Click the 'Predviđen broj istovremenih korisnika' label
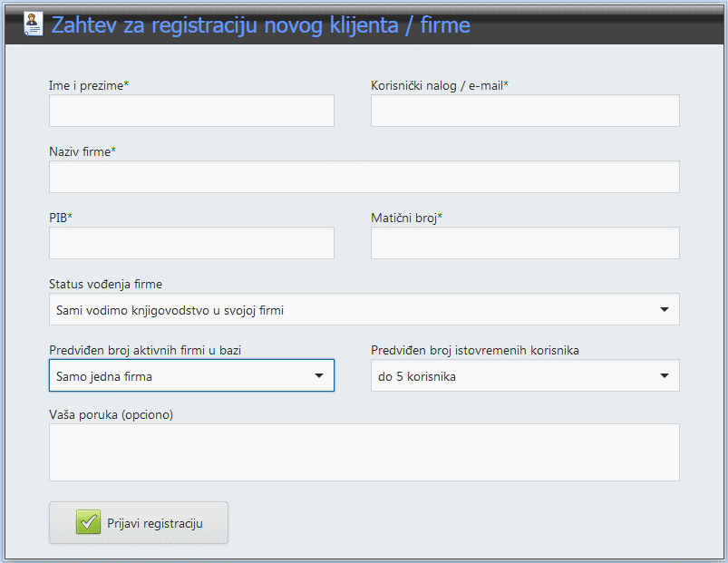 point(475,350)
